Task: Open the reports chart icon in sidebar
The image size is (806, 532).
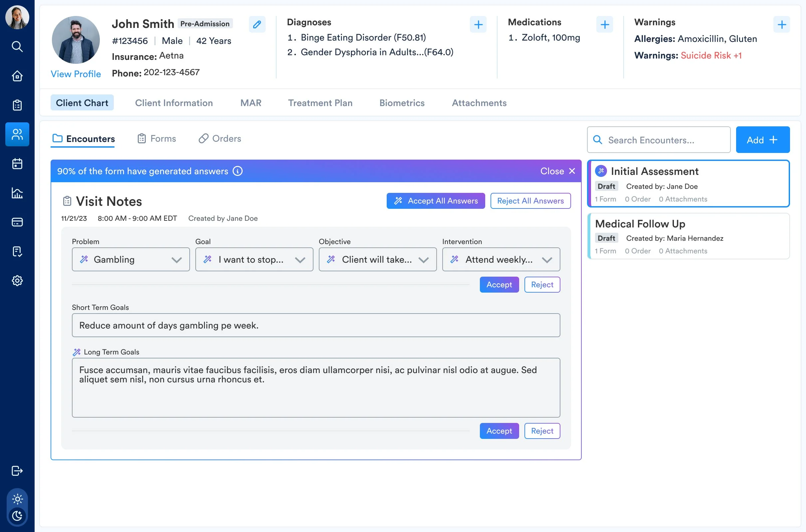Action: [x=17, y=193]
